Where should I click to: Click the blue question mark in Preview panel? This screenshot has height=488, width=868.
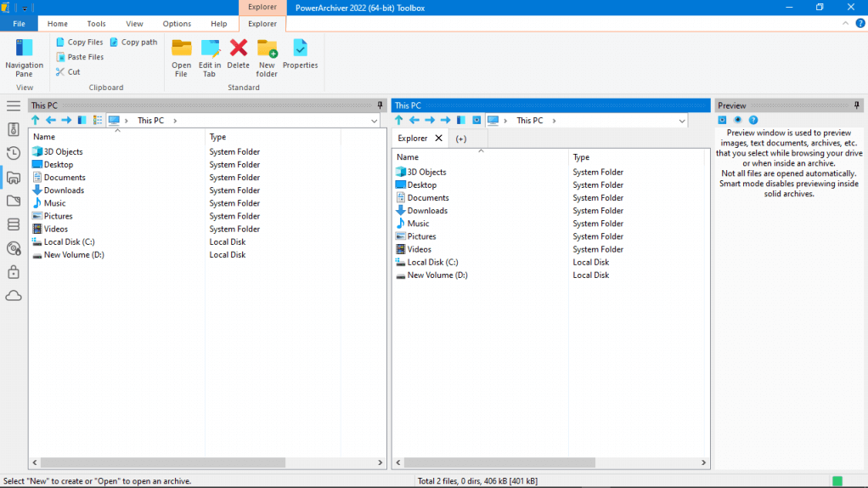pos(753,120)
